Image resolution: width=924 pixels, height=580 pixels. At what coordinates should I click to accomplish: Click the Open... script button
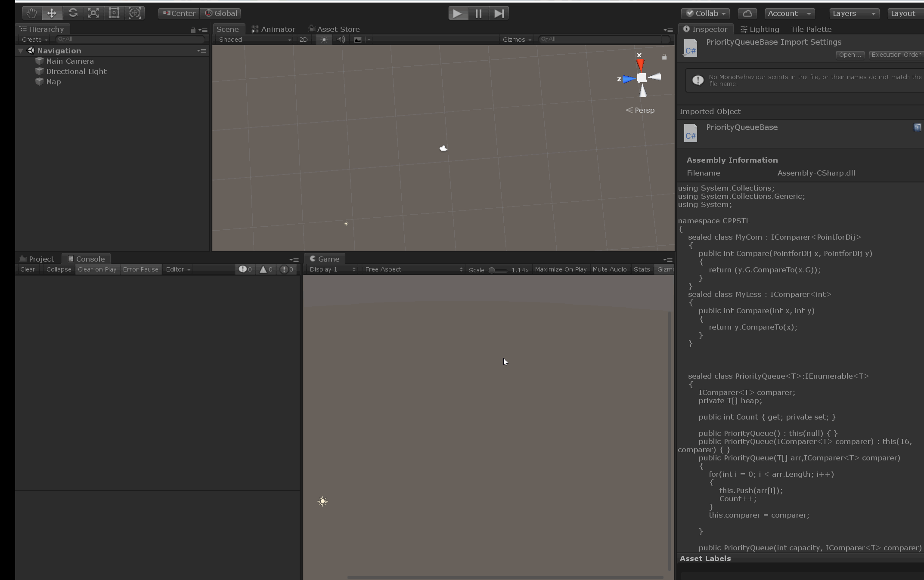coord(850,55)
